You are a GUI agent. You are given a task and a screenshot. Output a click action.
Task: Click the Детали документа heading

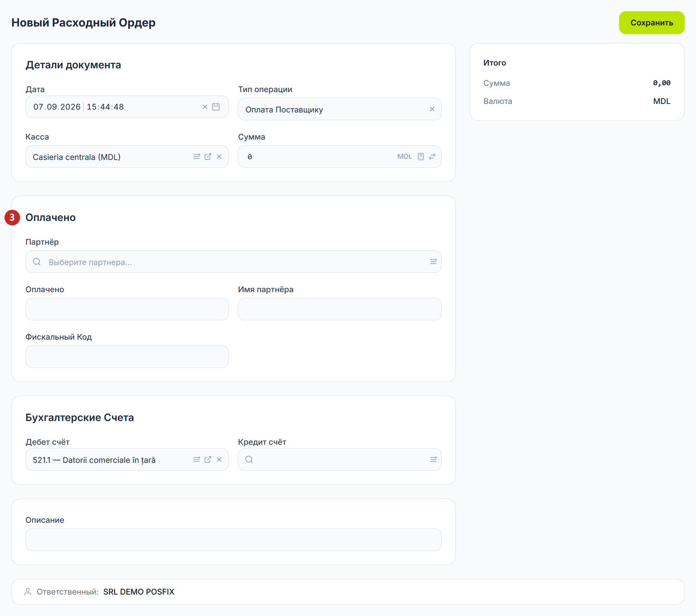pyautogui.click(x=73, y=65)
